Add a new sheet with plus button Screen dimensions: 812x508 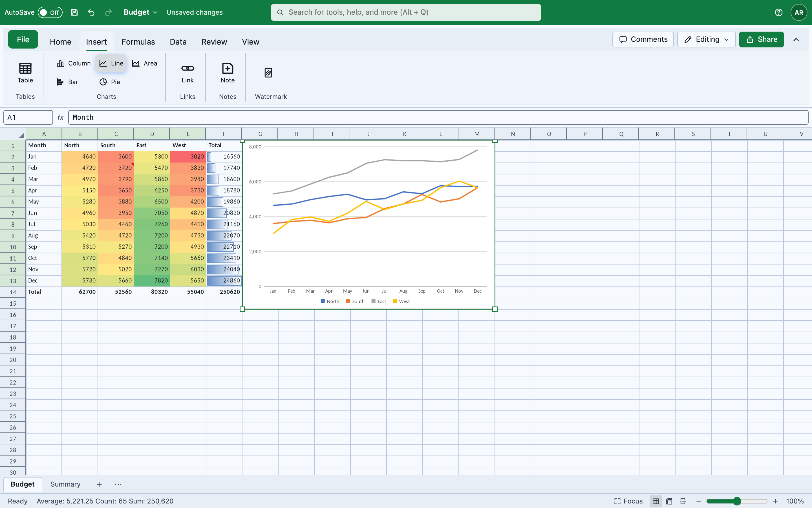click(x=99, y=484)
